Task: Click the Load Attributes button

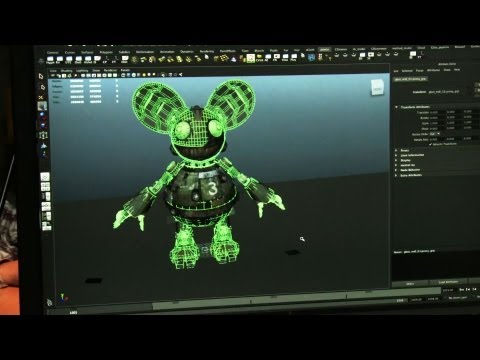Action: click(448, 282)
